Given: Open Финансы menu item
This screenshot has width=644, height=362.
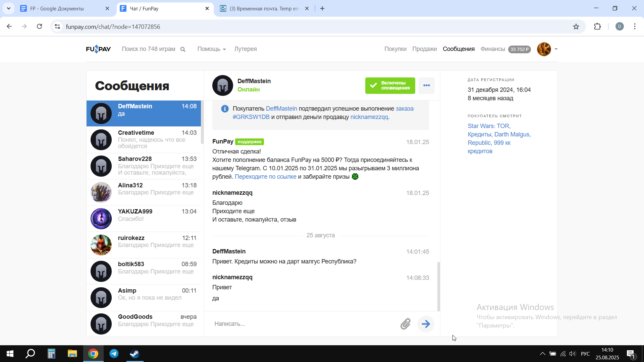Looking at the screenshot, I should (493, 49).
